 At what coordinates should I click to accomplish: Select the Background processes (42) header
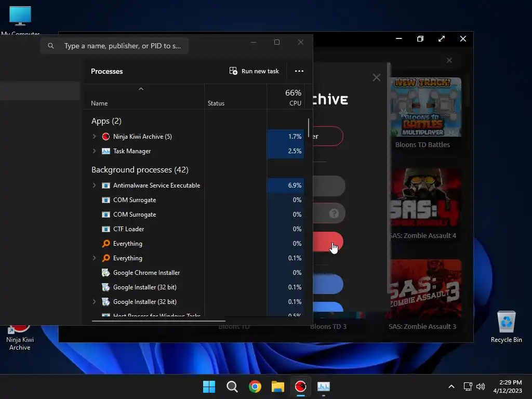pyautogui.click(x=140, y=170)
